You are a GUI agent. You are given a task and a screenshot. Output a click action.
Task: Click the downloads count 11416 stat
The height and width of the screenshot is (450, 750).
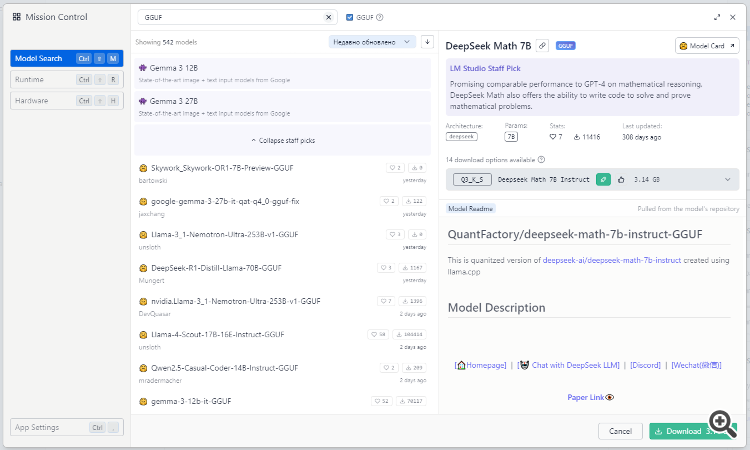point(587,137)
